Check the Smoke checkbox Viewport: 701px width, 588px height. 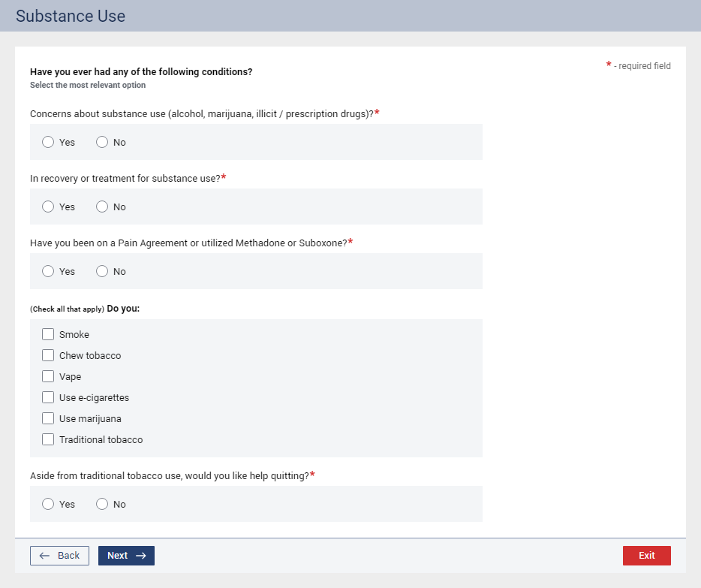[48, 334]
